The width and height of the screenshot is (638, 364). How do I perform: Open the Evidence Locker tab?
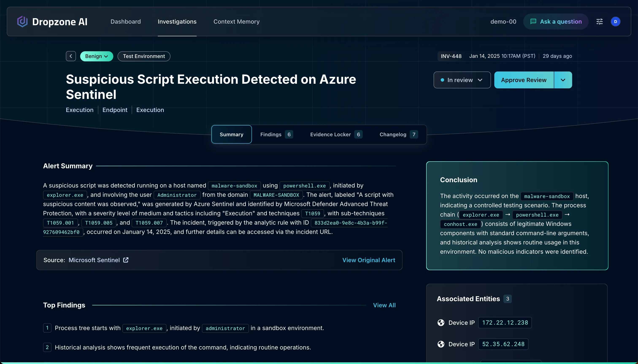336,135
